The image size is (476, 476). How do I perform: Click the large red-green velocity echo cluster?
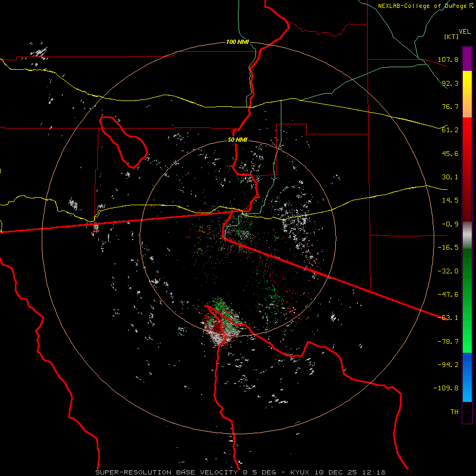click(221, 323)
